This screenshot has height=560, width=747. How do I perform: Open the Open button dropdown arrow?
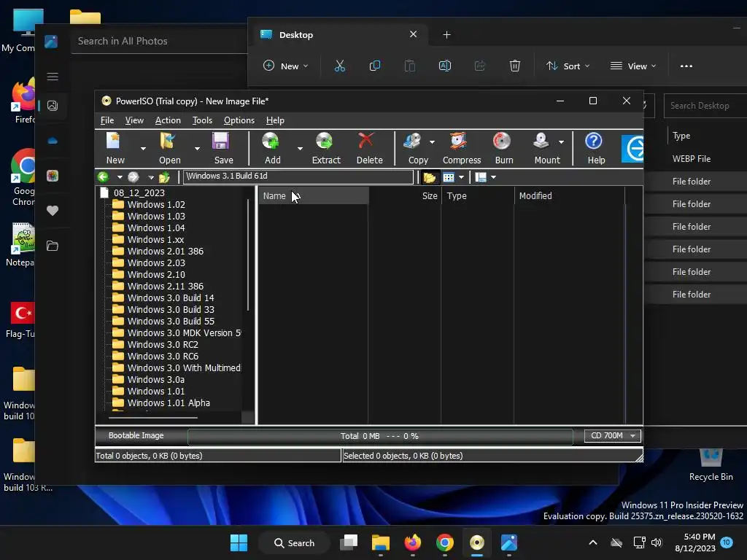pyautogui.click(x=197, y=149)
